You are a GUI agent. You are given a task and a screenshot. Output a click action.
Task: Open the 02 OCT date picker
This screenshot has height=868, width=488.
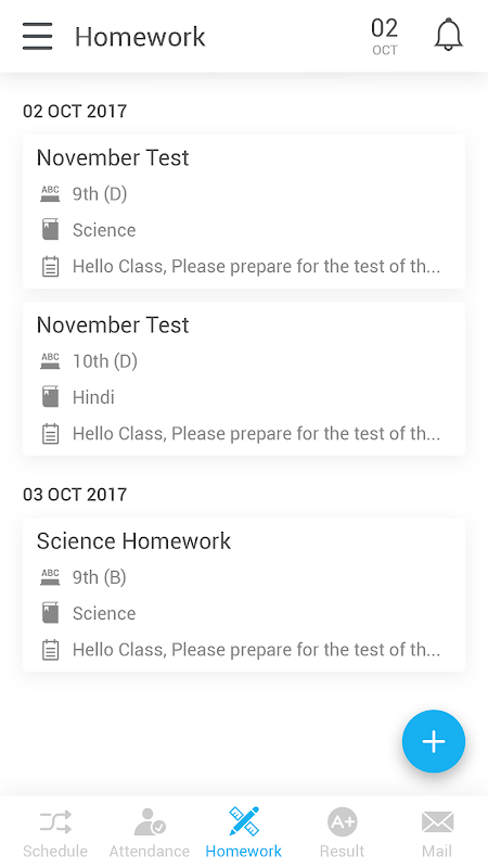[385, 36]
